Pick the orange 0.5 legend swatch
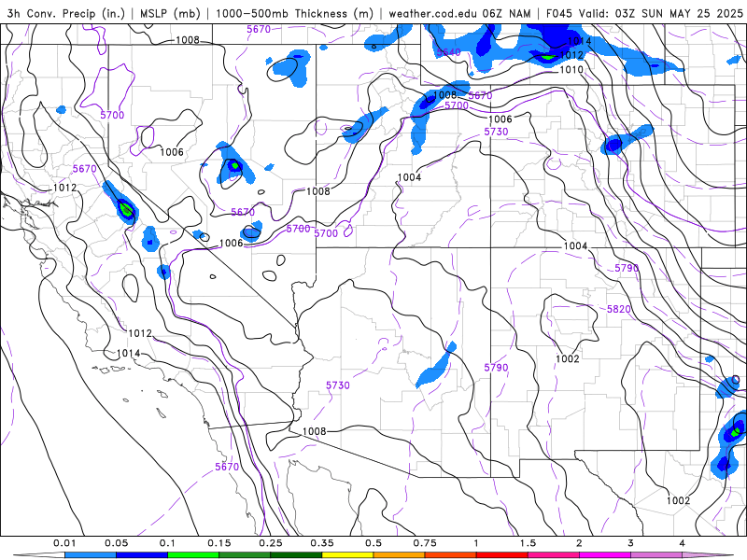This screenshot has height=560, width=747. click(400, 555)
